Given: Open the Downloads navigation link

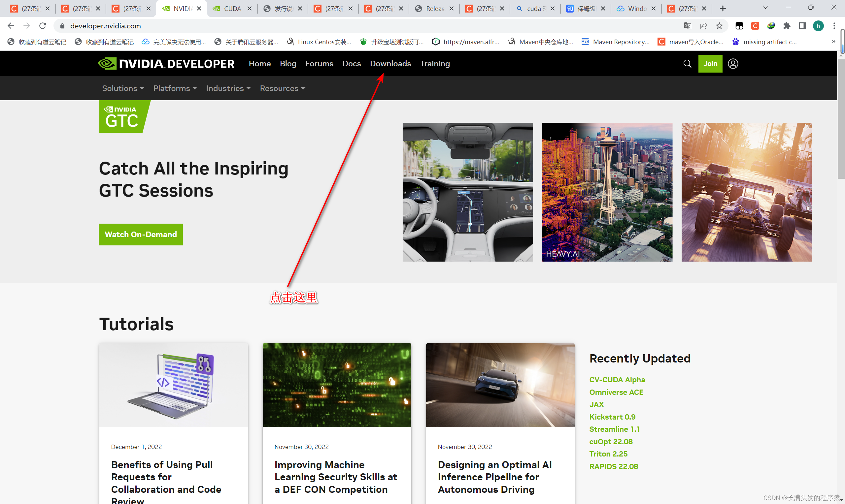Looking at the screenshot, I should pos(390,64).
